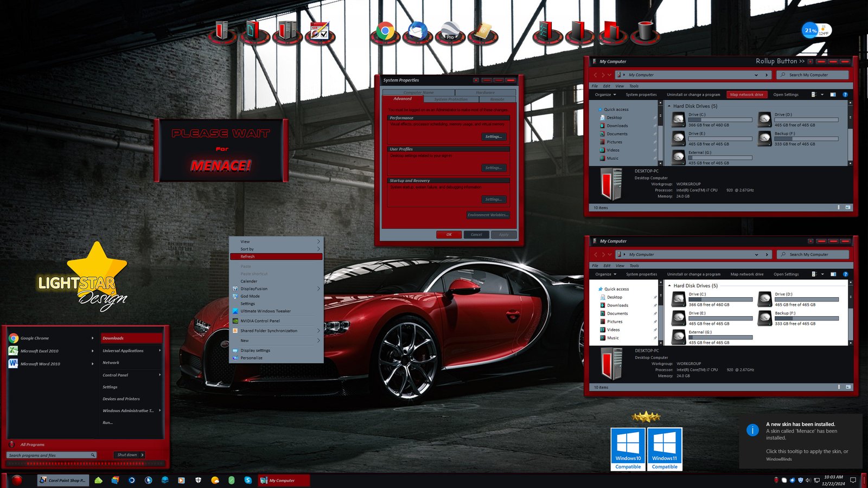Click Performance Settings button
The image size is (868, 488).
[493, 137]
